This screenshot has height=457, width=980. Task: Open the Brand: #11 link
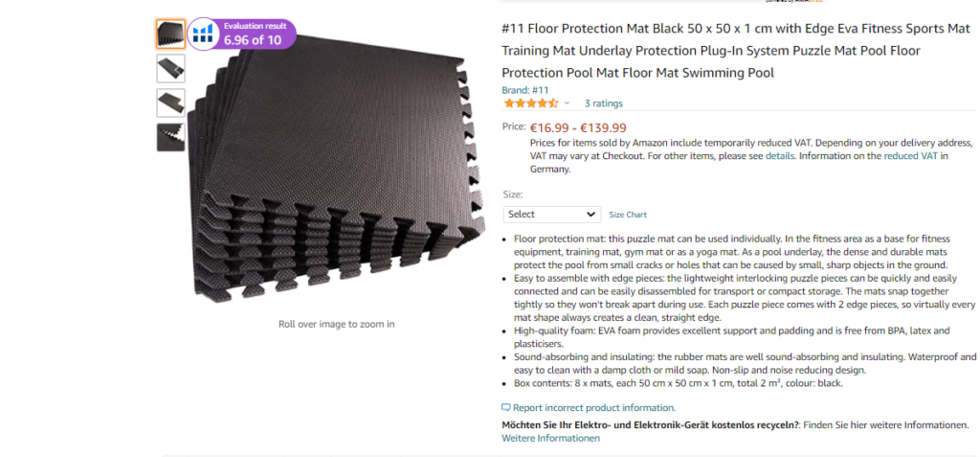(525, 90)
